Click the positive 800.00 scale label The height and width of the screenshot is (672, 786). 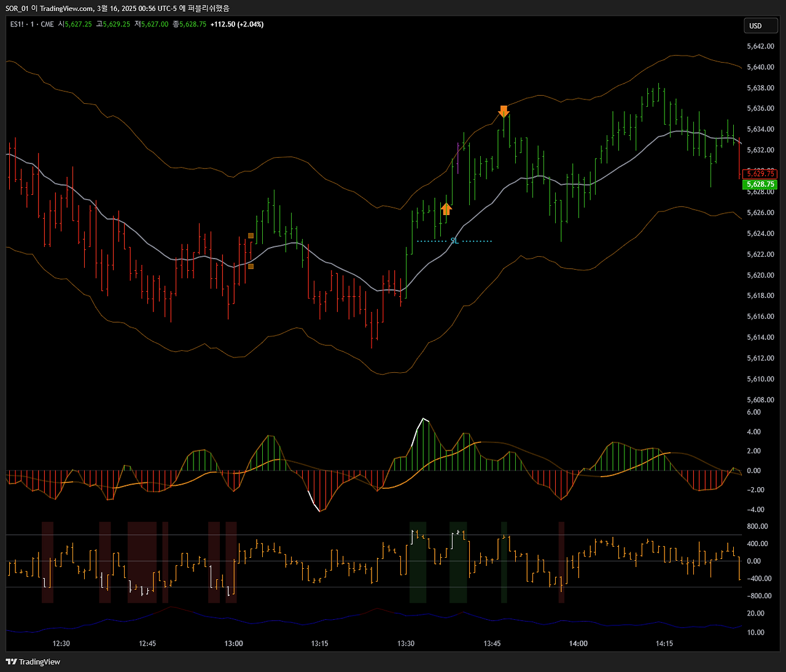[757, 526]
